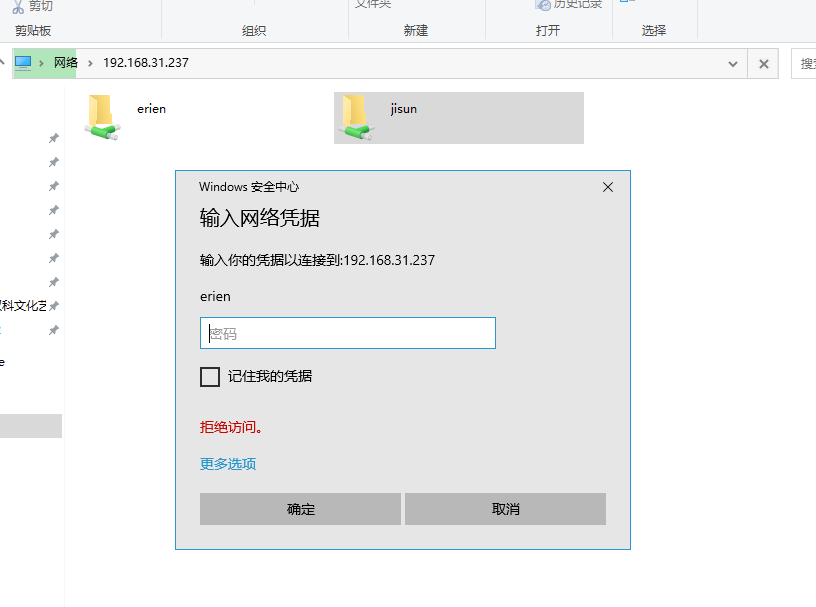Image resolution: width=816 pixels, height=607 pixels.
Task: Click the scissors 剪切 (cut) icon
Action: click(18, 7)
